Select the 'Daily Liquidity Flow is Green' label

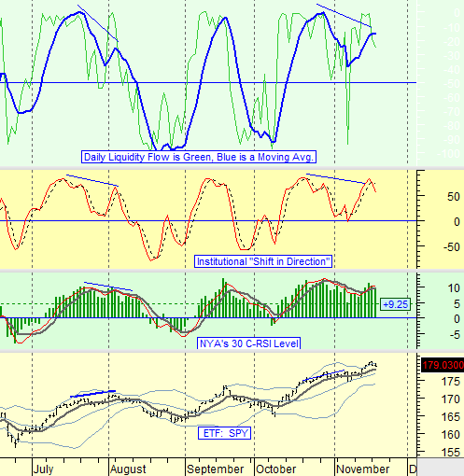click(199, 157)
